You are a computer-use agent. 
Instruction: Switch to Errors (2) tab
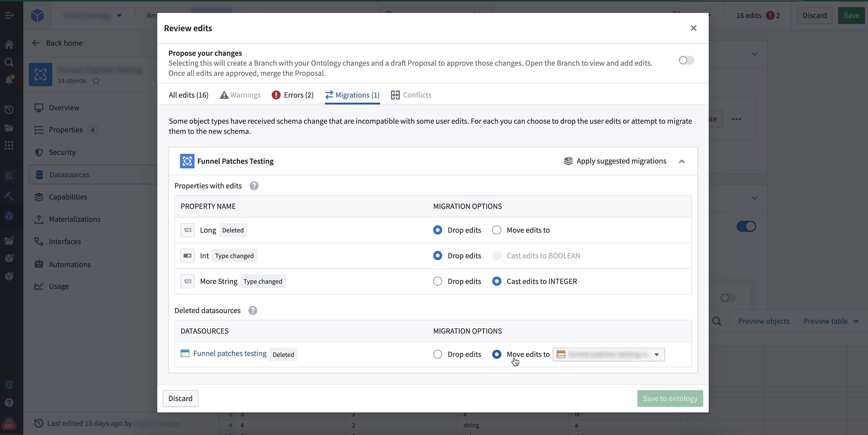[292, 95]
